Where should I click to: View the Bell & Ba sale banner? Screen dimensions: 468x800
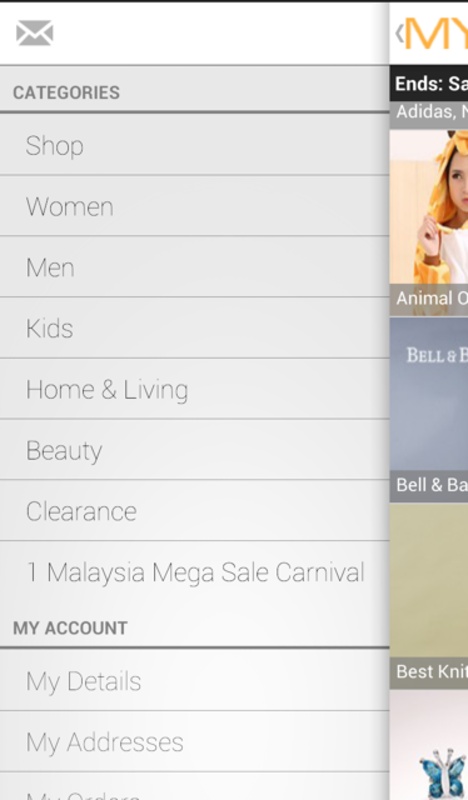[429, 410]
